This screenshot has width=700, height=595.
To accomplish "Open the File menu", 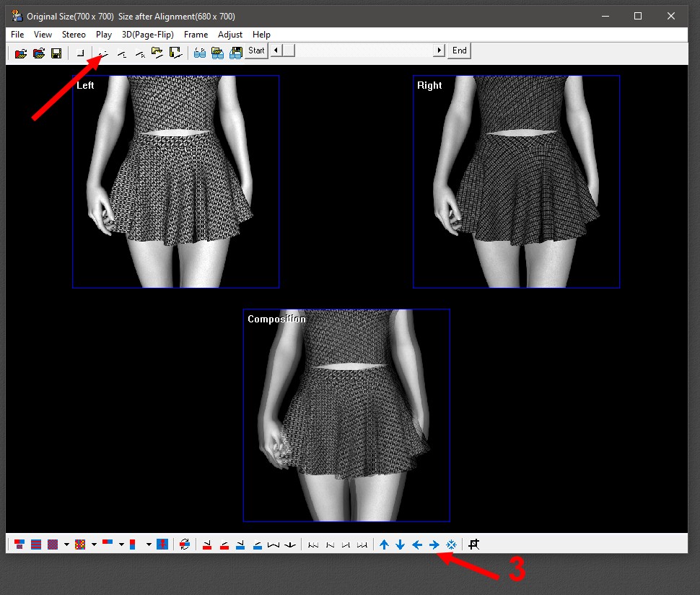I will (17, 35).
